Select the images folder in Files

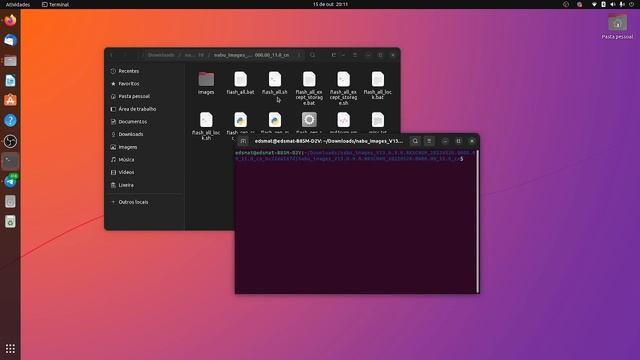click(206, 83)
